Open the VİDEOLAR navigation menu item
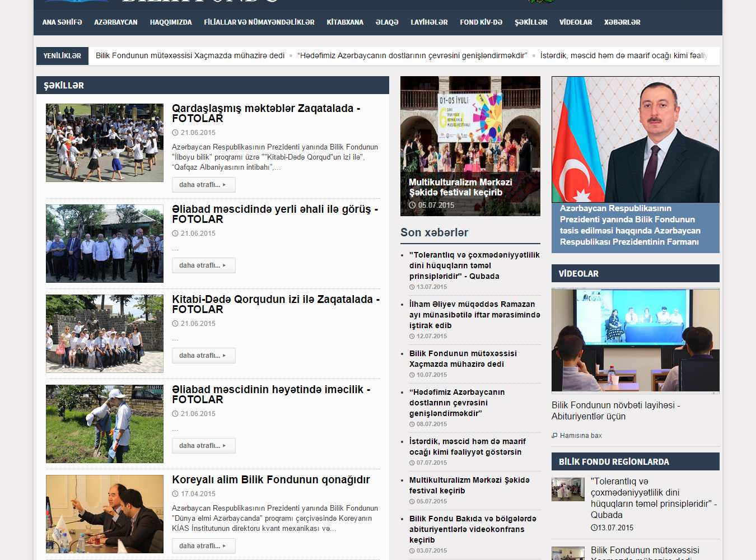 (x=575, y=22)
